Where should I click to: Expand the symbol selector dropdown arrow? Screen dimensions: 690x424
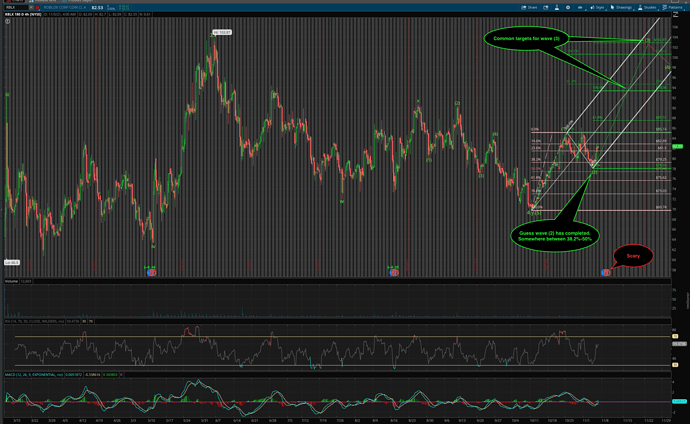[32, 5]
